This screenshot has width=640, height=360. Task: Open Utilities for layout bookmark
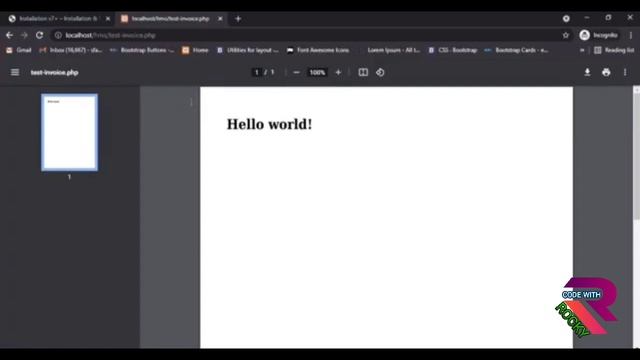point(247,50)
